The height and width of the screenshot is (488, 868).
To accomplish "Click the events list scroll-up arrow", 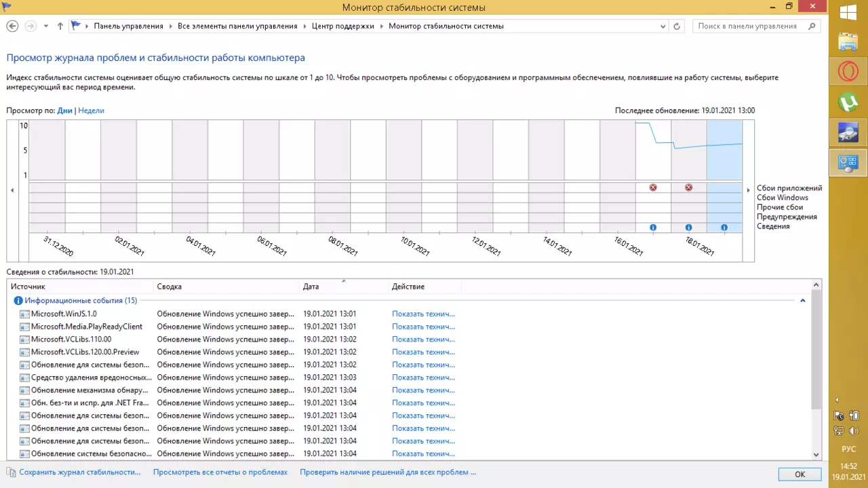I will [x=816, y=285].
